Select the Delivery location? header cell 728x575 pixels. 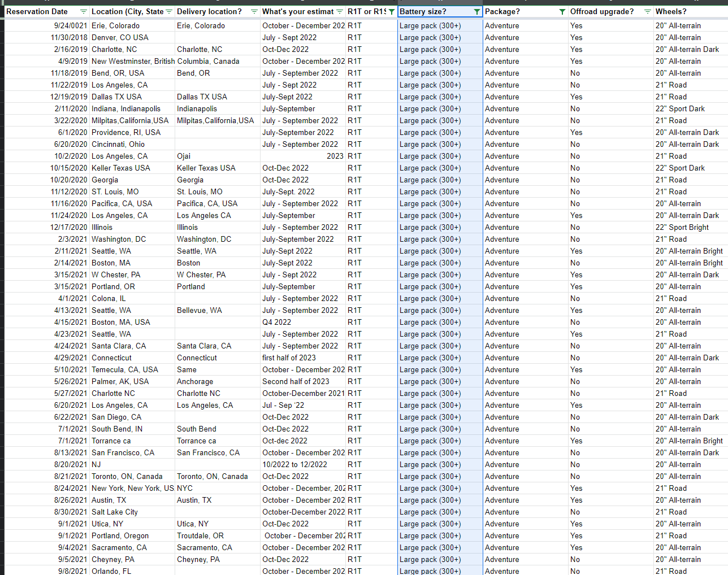[218, 12]
